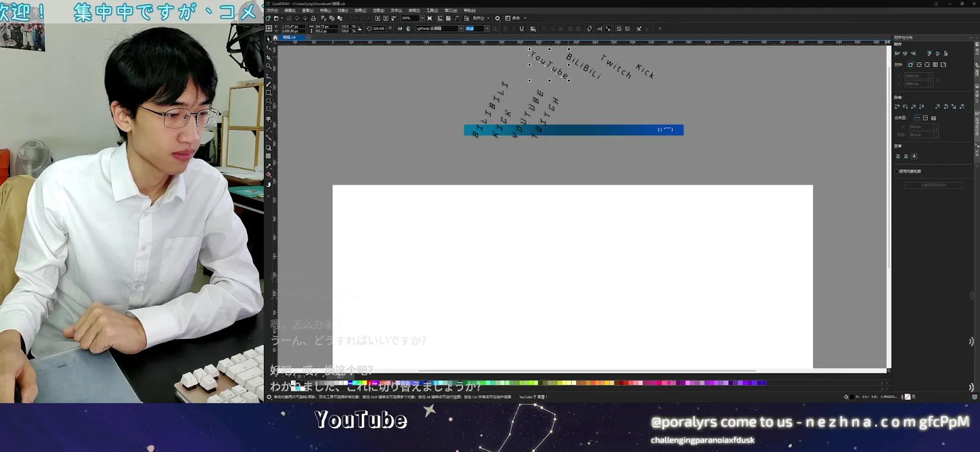Screen dimensions: 980x452
Task: Select the Shape tool in toolbox
Action: (x=269, y=48)
